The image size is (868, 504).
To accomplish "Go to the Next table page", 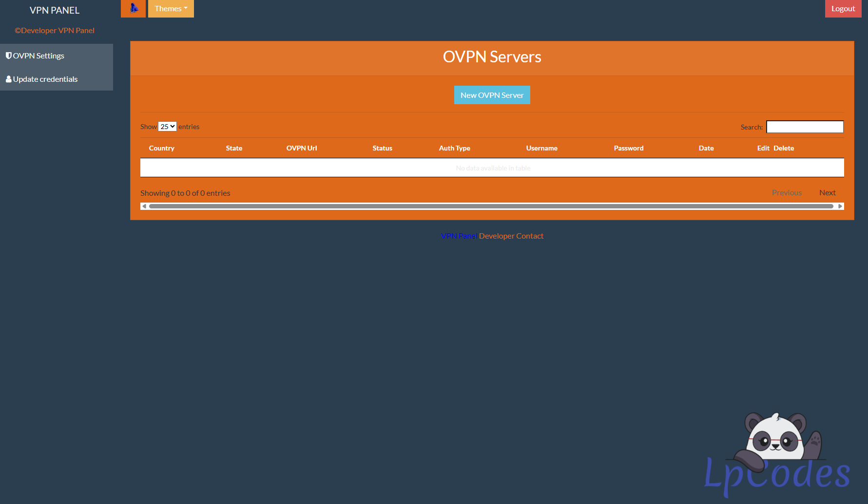I will 827,193.
